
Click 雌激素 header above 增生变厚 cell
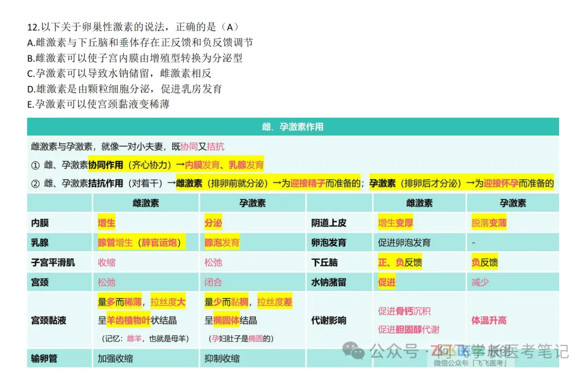point(419,203)
